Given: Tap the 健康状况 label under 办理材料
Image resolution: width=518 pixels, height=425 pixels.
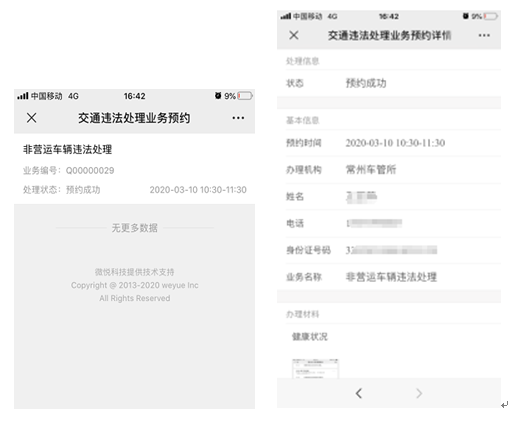Looking at the screenshot, I should pos(310,337).
